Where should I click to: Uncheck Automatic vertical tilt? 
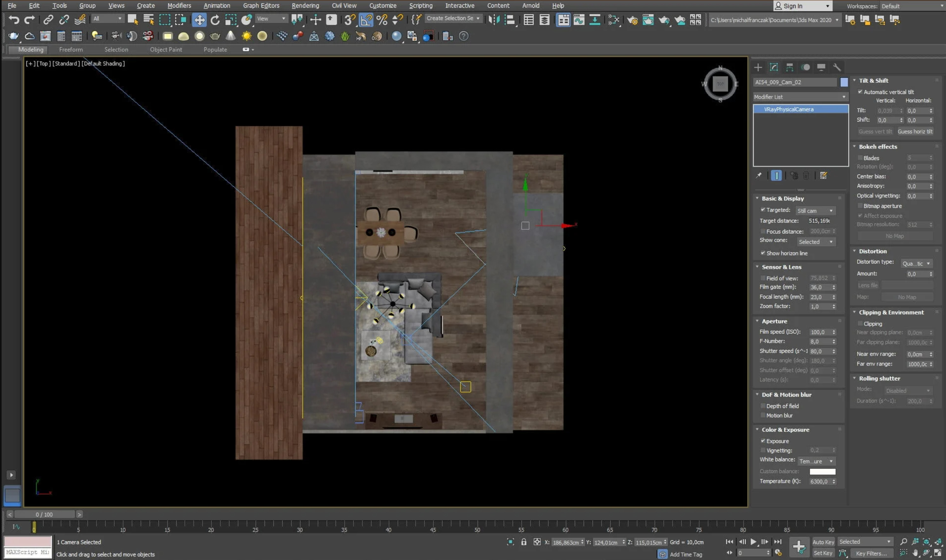(860, 92)
